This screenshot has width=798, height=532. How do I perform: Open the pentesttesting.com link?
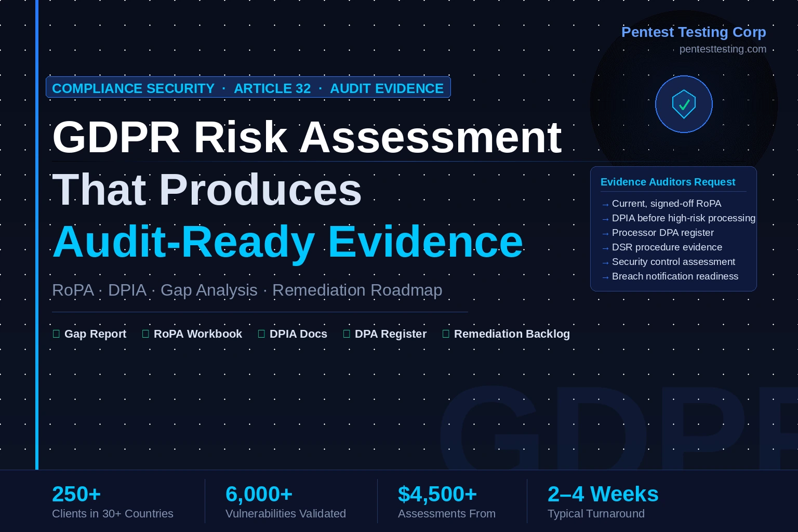(723, 49)
